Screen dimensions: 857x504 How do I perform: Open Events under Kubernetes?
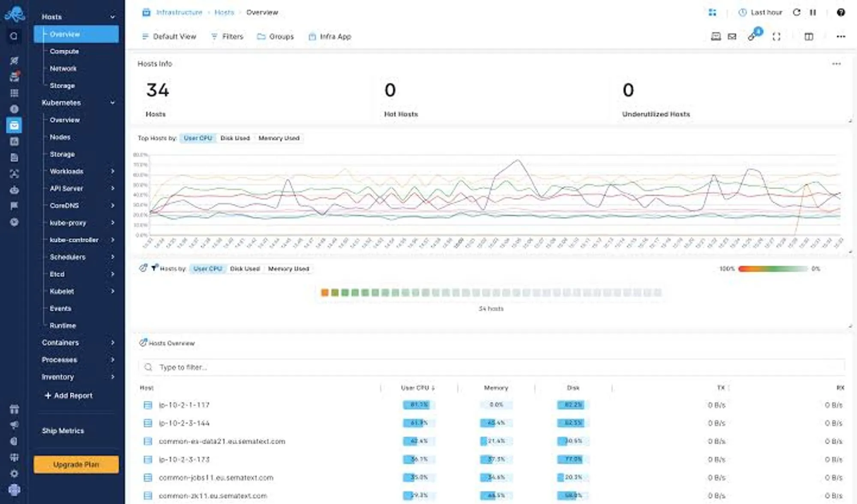pyautogui.click(x=60, y=308)
